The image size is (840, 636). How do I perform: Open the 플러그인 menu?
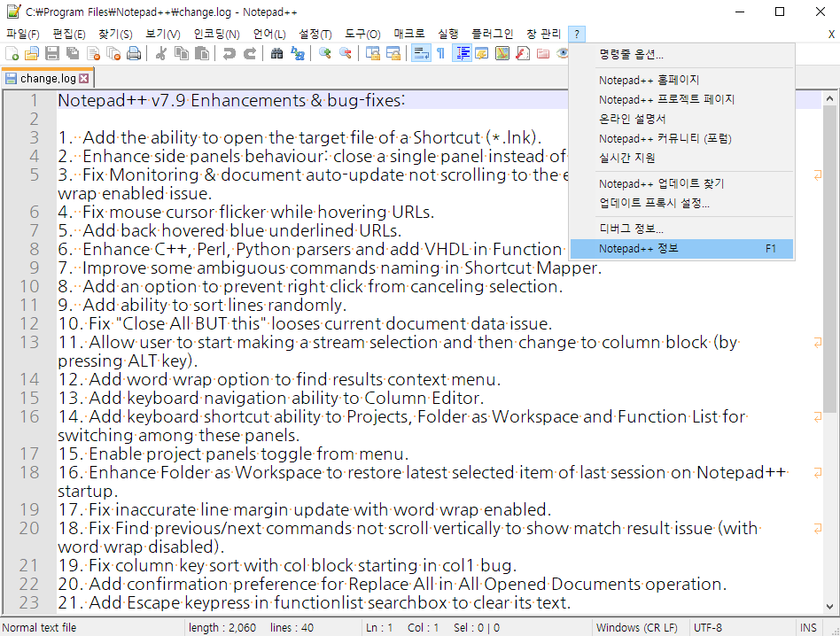(x=492, y=35)
